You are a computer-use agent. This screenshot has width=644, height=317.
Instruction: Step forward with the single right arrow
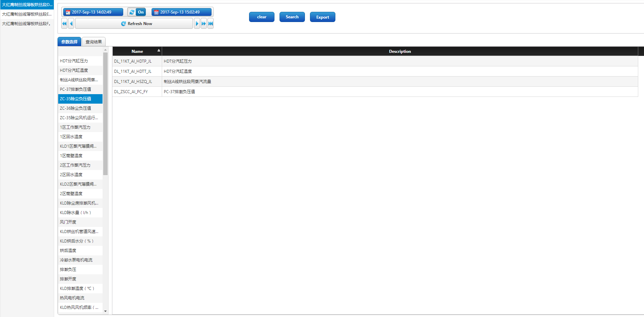point(197,24)
